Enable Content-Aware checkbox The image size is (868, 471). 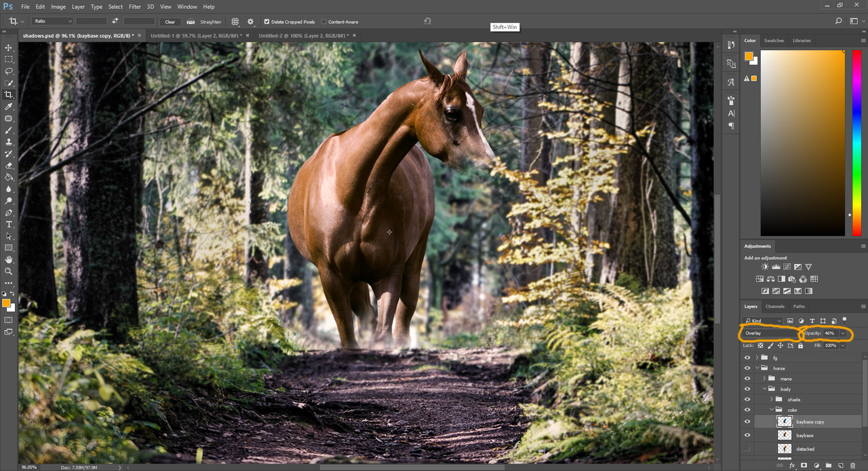[x=323, y=22]
